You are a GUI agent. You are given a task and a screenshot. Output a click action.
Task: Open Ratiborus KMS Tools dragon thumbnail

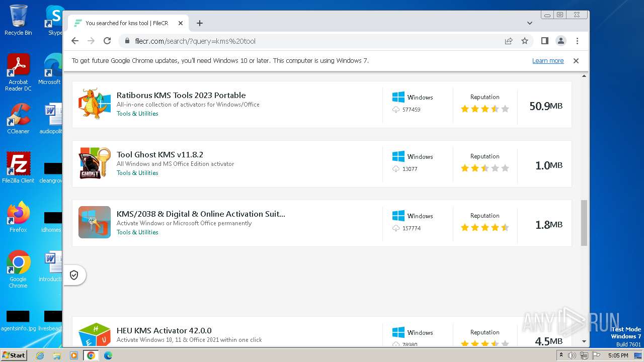pyautogui.click(x=95, y=104)
